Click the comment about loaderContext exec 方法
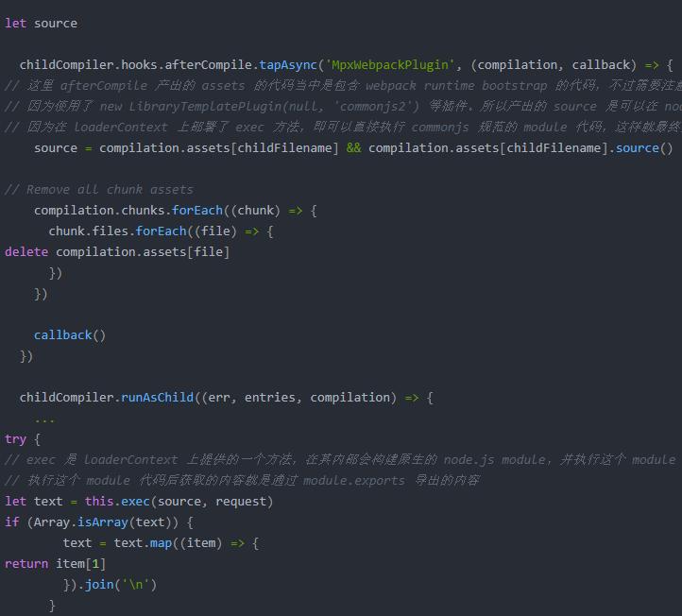This screenshot has width=682, height=616. pyautogui.click(x=343, y=127)
